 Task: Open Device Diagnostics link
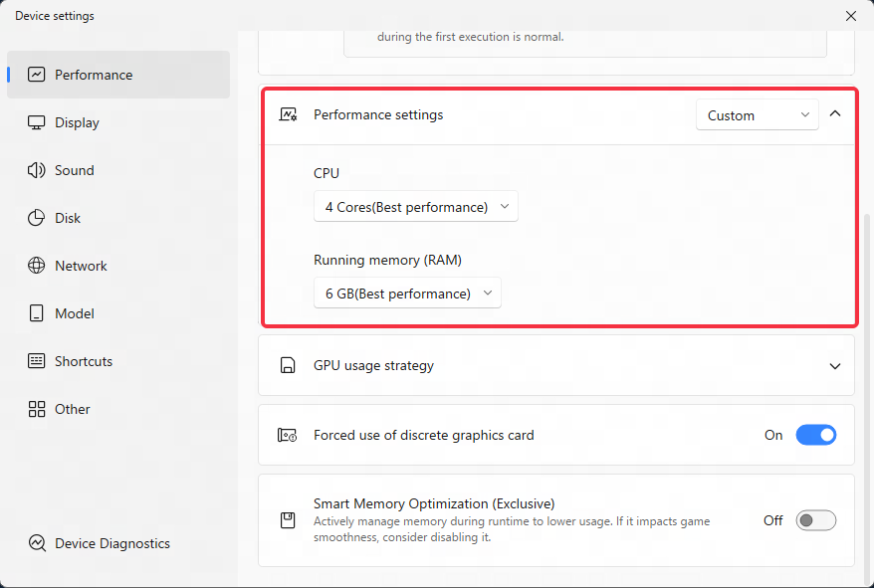[100, 543]
